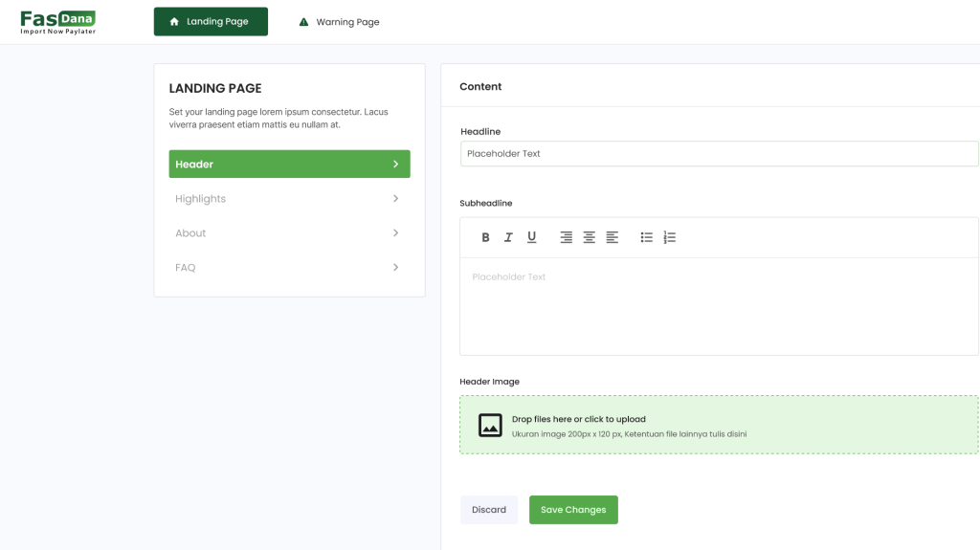Click the Discard button
Image resolution: width=980 pixels, height=550 pixels.
tap(489, 510)
